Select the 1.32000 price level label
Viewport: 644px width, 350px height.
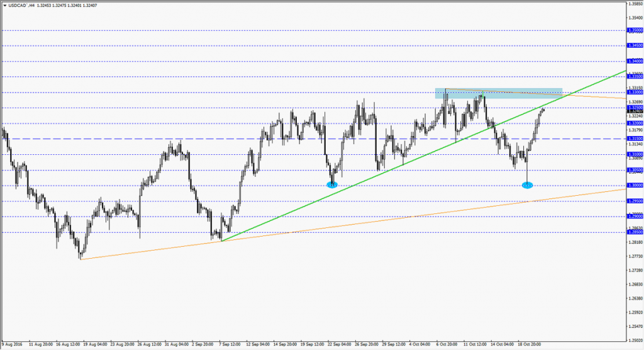pos(635,123)
